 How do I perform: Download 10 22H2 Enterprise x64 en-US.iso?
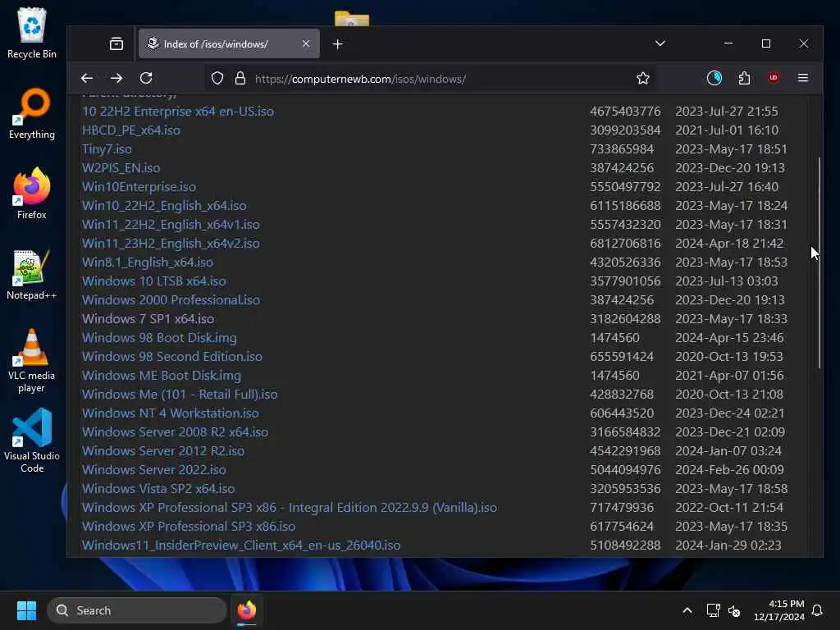(178, 112)
